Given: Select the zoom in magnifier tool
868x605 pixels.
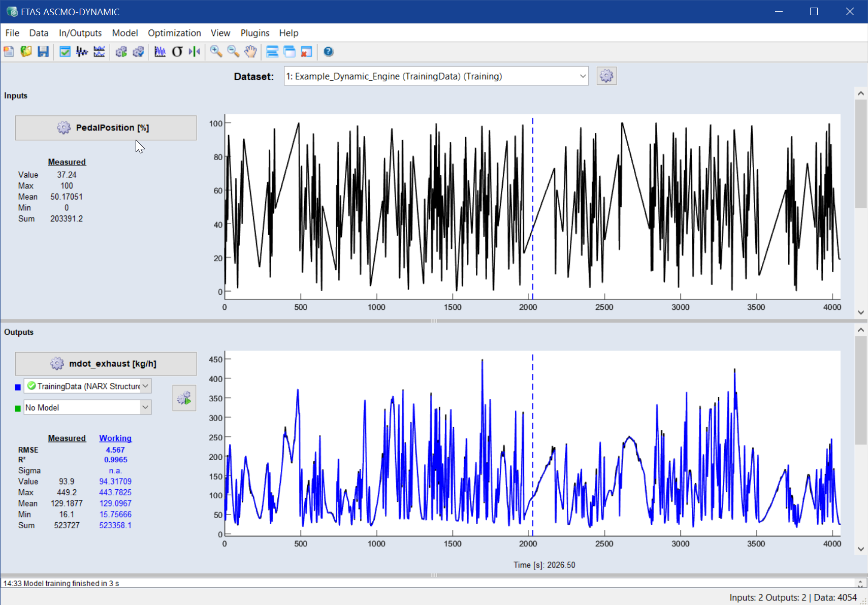Looking at the screenshot, I should point(216,51).
